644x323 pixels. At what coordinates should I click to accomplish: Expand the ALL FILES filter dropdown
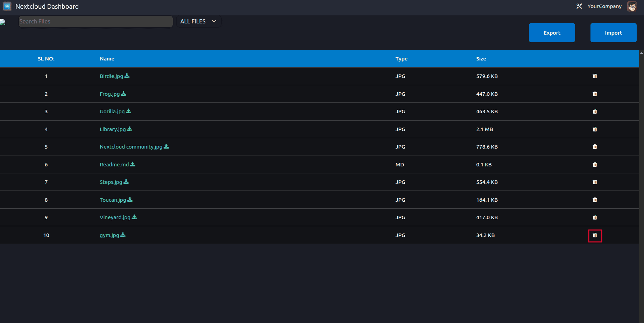pyautogui.click(x=198, y=21)
